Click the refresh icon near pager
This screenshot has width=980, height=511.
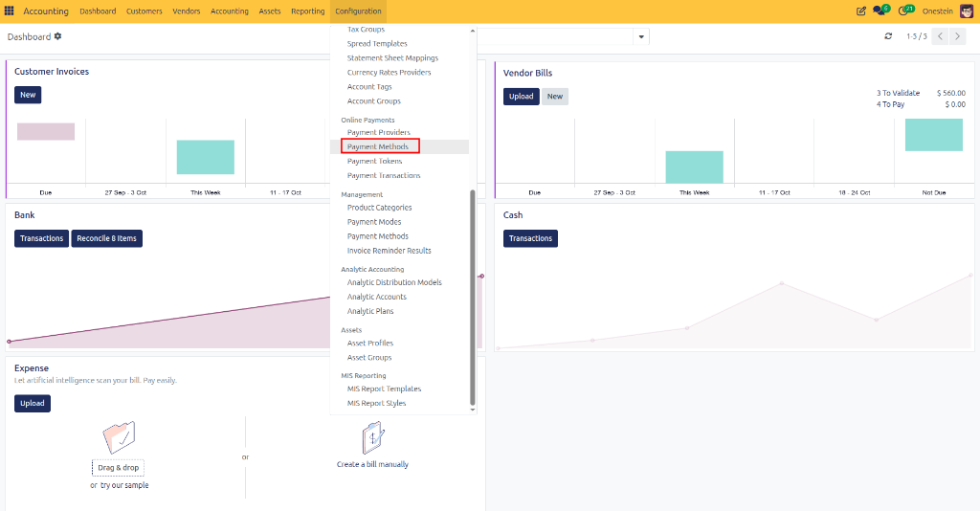click(888, 36)
